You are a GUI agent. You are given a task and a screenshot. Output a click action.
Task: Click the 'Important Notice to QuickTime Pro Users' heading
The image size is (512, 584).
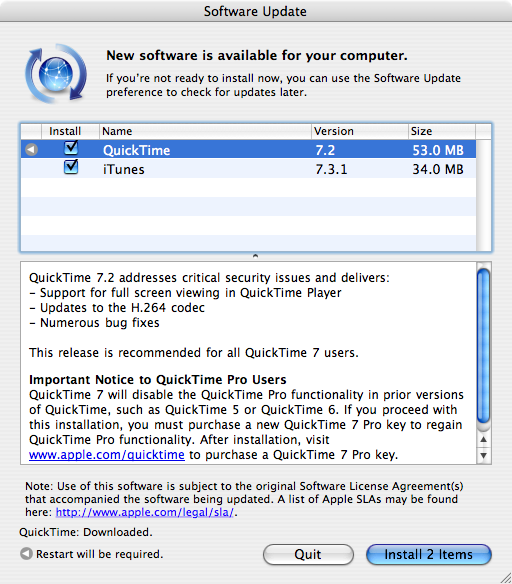[158, 380]
